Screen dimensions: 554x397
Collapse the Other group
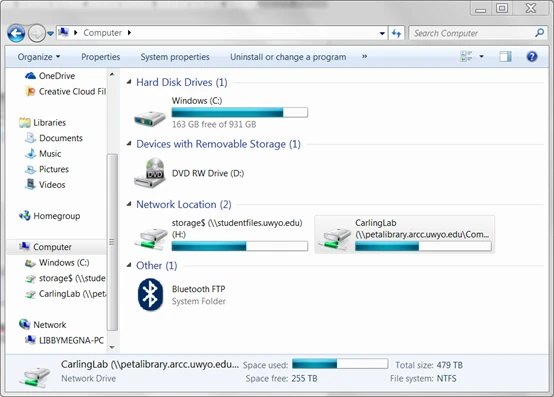tap(129, 265)
